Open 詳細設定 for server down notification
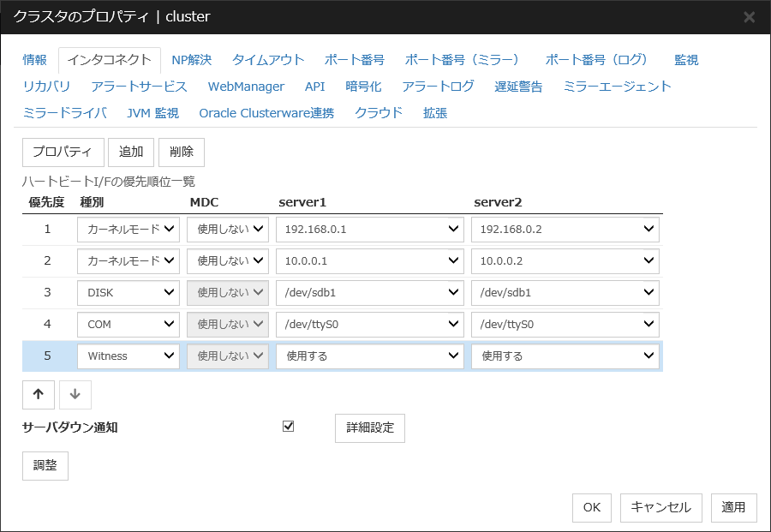771x532 pixels. pos(369,427)
